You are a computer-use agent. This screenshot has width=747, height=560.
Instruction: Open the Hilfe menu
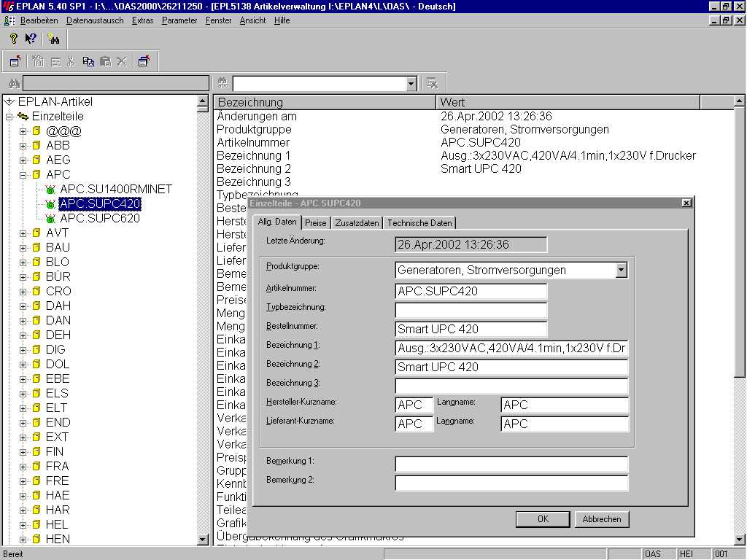click(x=282, y=20)
